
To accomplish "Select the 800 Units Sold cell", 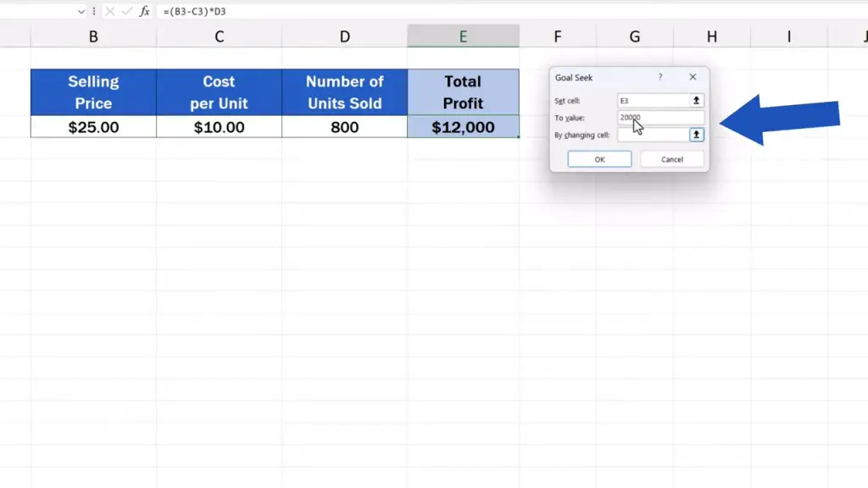I will 344,127.
